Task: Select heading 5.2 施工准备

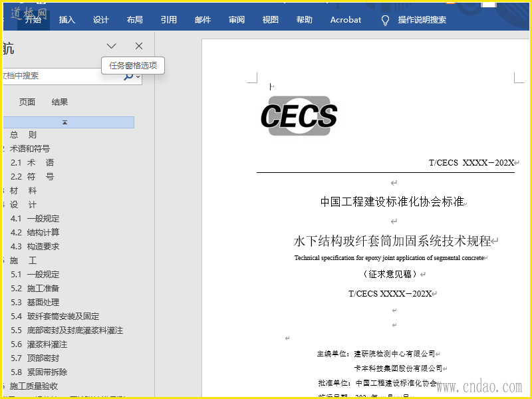Action: pos(35,289)
